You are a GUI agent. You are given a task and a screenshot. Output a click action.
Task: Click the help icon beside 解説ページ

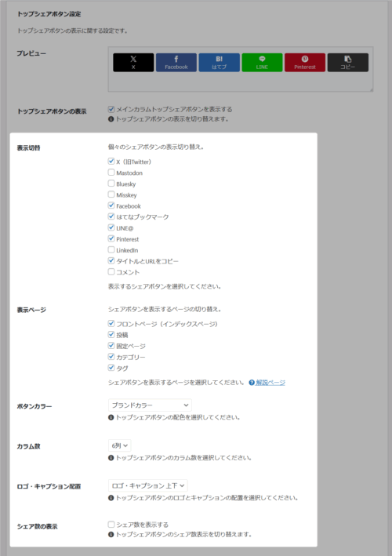click(252, 383)
